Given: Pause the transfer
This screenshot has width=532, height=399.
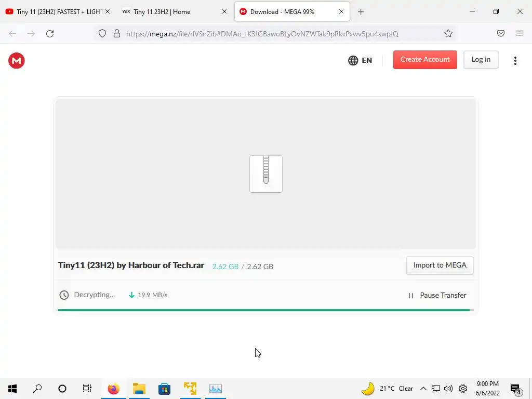Looking at the screenshot, I should coord(437,295).
